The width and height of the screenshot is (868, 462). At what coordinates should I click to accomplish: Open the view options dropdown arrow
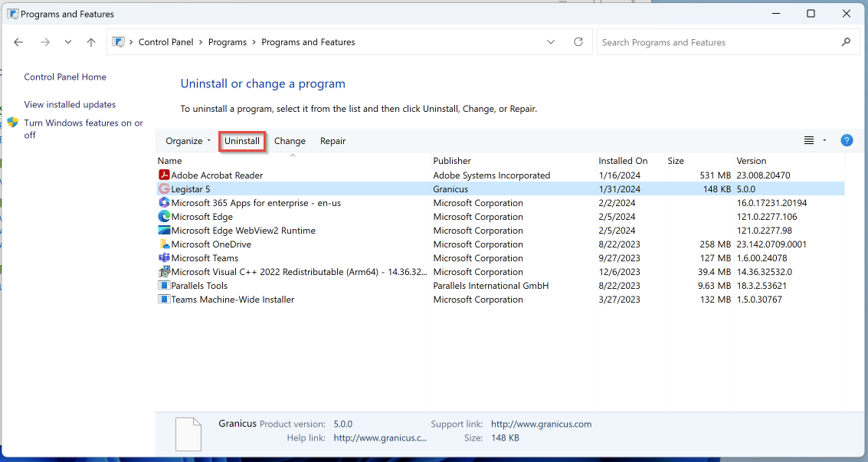[824, 140]
